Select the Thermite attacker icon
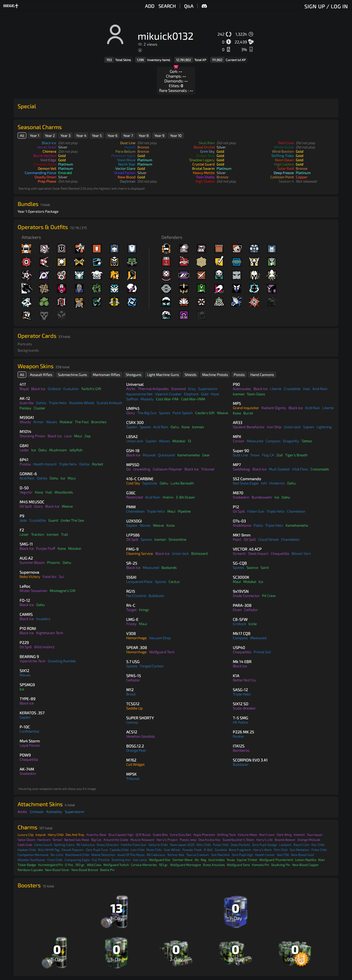This screenshot has width=352, height=980. click(x=97, y=249)
